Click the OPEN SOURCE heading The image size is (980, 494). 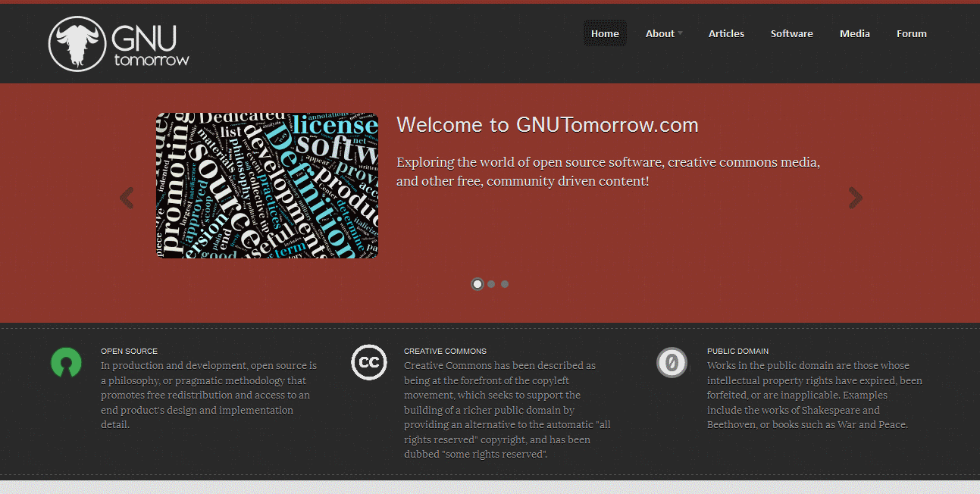pos(130,352)
